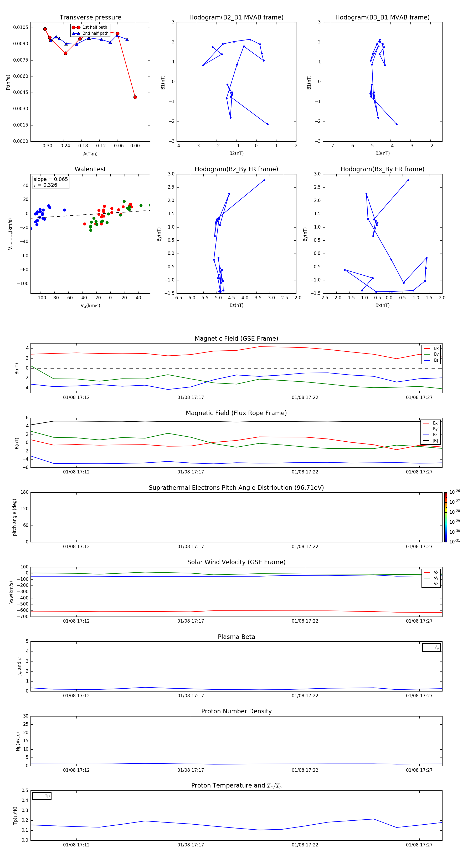
Task: Select the "slope = 0.065" annotation
Action: 51,179
